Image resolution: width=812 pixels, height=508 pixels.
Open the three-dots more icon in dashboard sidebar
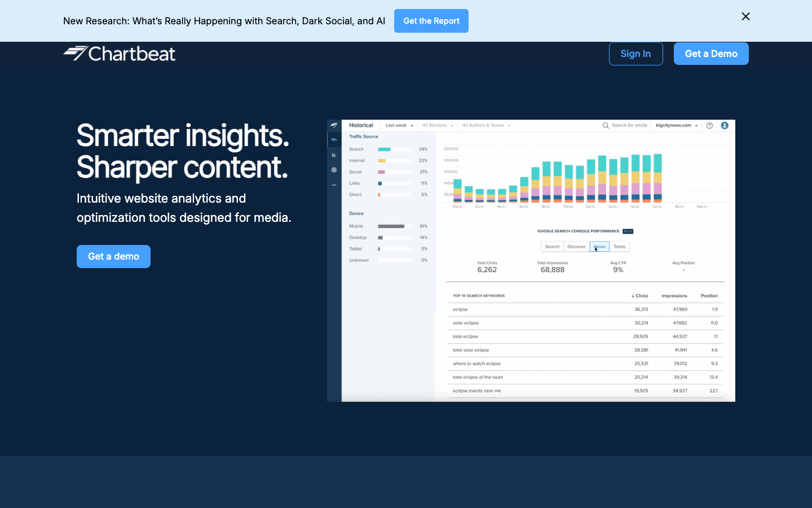tap(334, 185)
